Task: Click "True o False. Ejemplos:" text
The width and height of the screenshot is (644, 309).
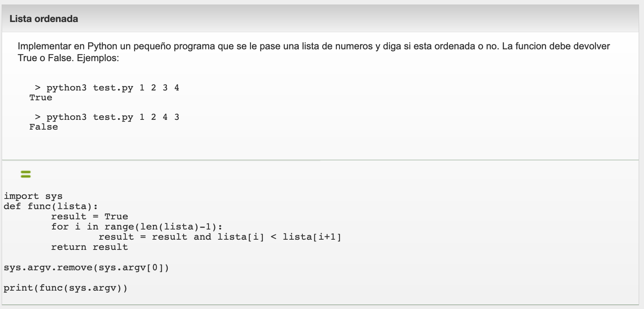Action: [x=68, y=58]
